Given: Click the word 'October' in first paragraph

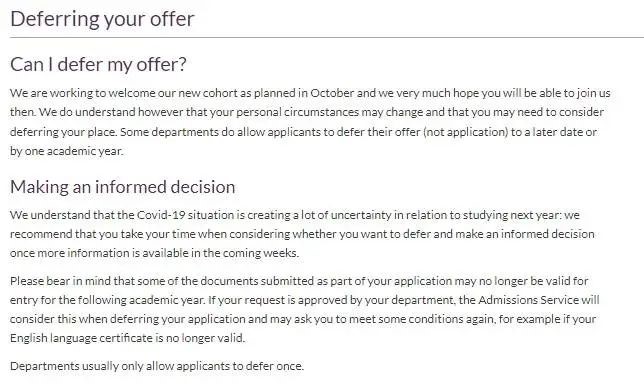Looking at the screenshot, I should [x=332, y=93].
